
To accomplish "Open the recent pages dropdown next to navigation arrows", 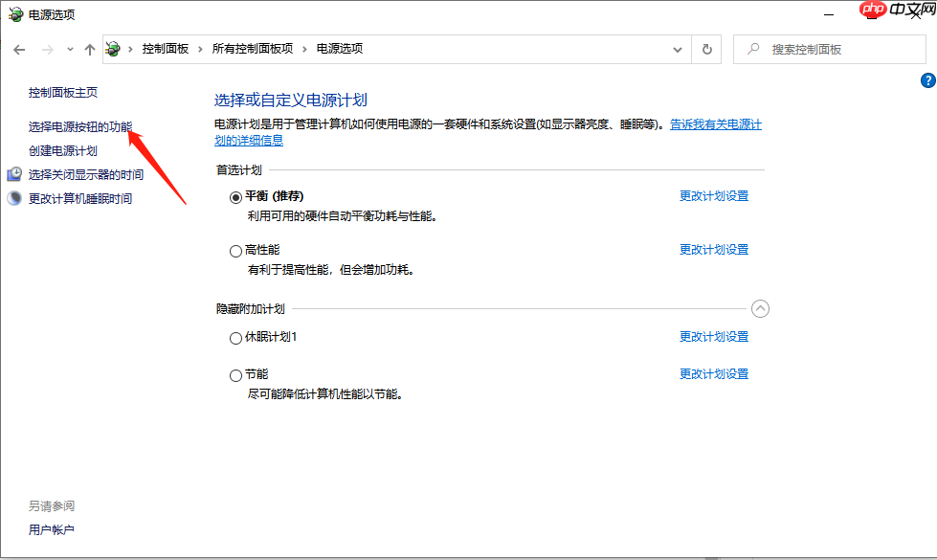I will click(68, 48).
